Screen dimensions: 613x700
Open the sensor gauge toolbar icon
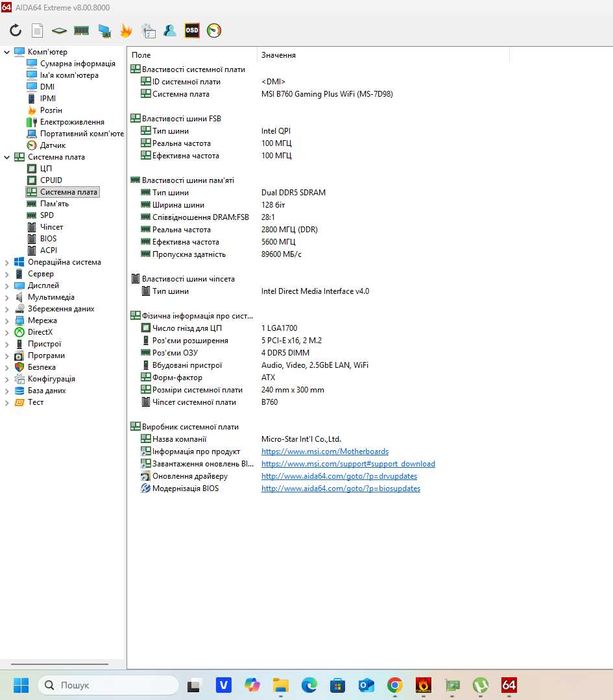tap(214, 31)
